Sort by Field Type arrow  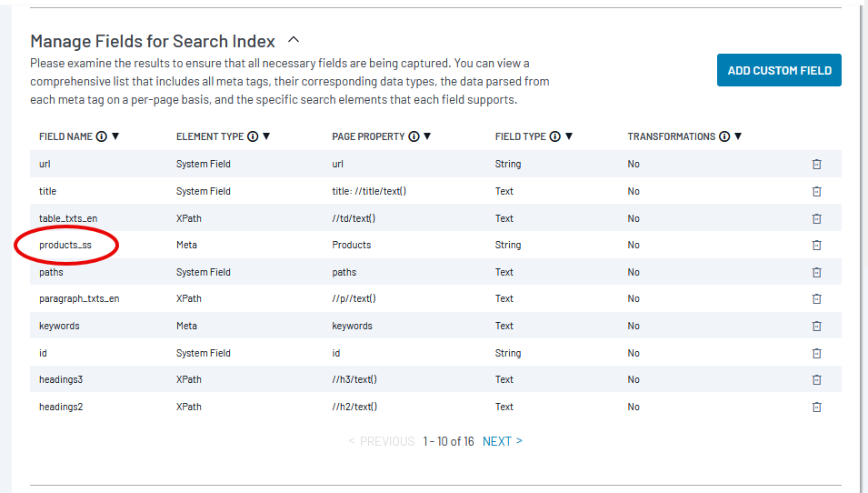tap(569, 136)
